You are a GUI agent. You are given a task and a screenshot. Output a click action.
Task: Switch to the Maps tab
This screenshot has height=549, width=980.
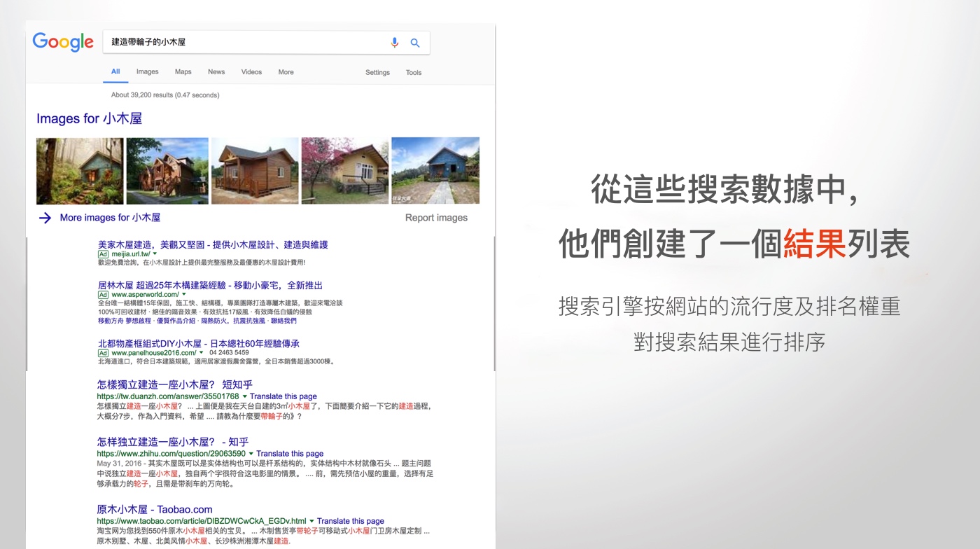click(183, 71)
